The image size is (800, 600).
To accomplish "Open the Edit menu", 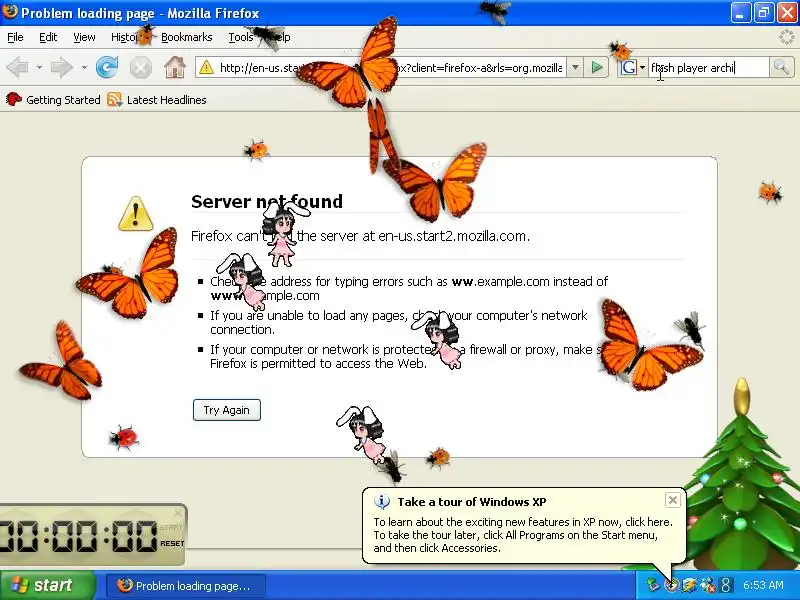I will tap(48, 37).
